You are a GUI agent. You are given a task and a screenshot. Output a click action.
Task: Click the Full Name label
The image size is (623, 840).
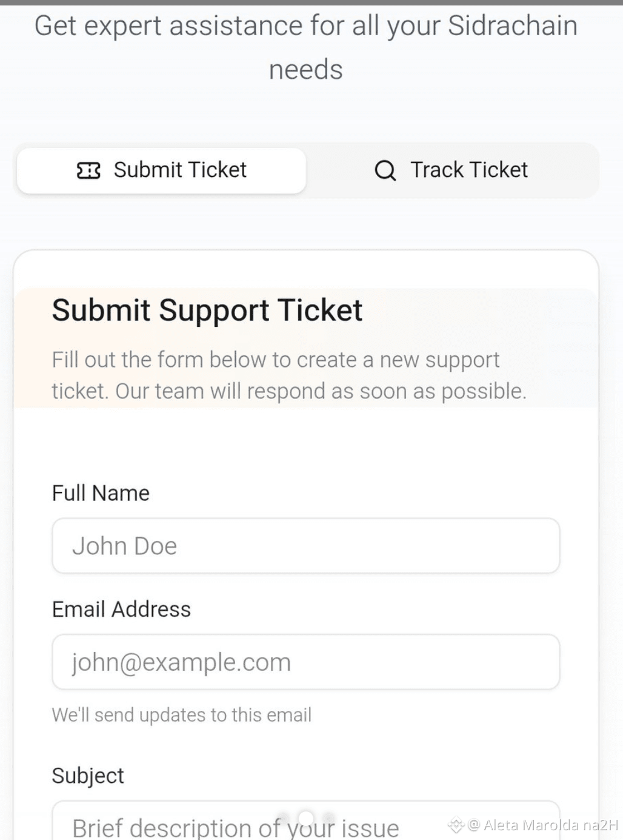pos(101,492)
